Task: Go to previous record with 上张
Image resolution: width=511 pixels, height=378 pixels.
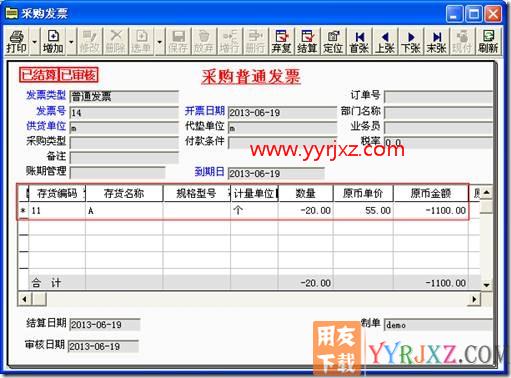Action: coord(385,42)
